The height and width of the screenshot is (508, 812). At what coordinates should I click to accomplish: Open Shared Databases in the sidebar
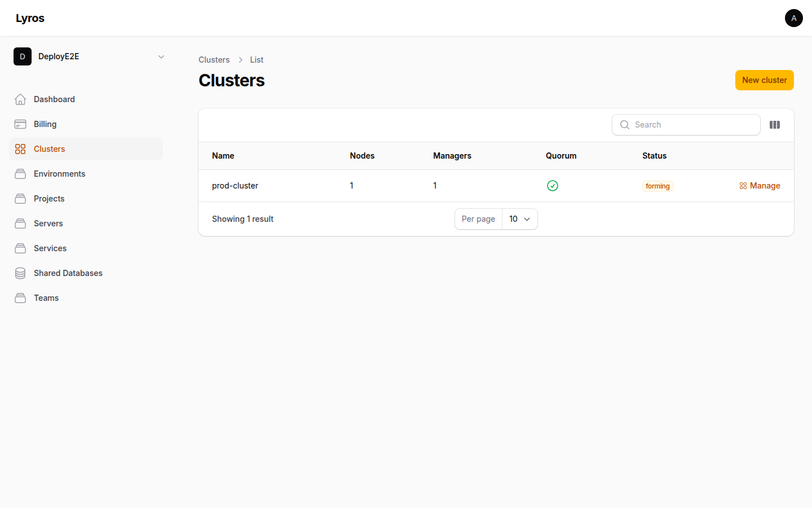(86, 273)
